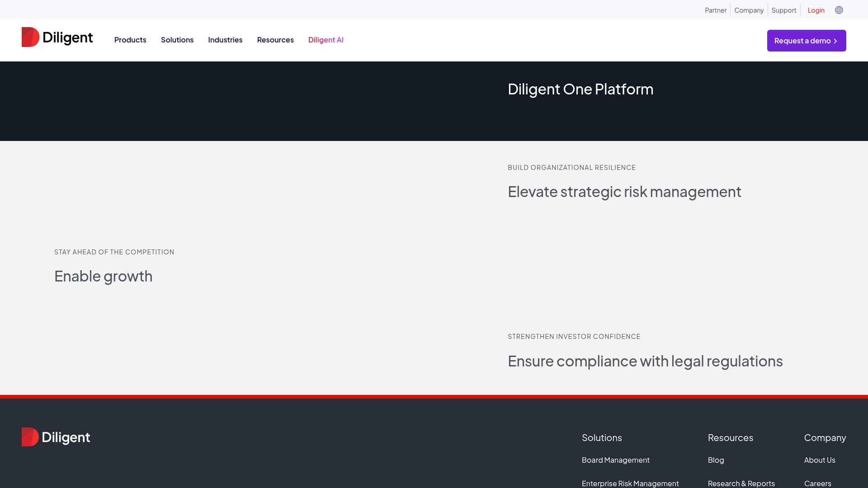This screenshot has height=488, width=868.
Task: Select the red Diligent logomark top left
Action: click(29, 37)
